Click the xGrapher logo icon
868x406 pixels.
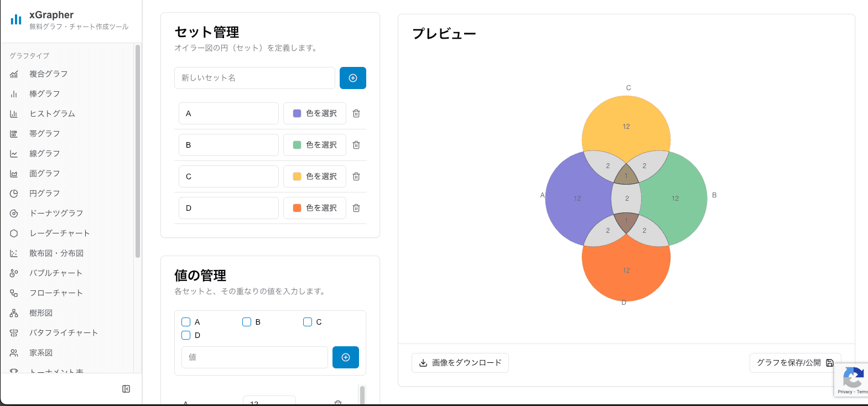point(16,20)
